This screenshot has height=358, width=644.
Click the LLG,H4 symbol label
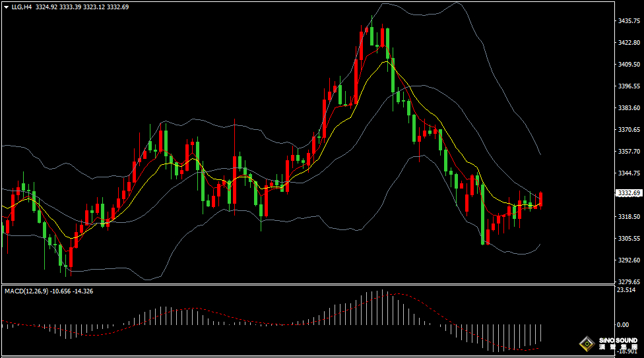pos(21,7)
